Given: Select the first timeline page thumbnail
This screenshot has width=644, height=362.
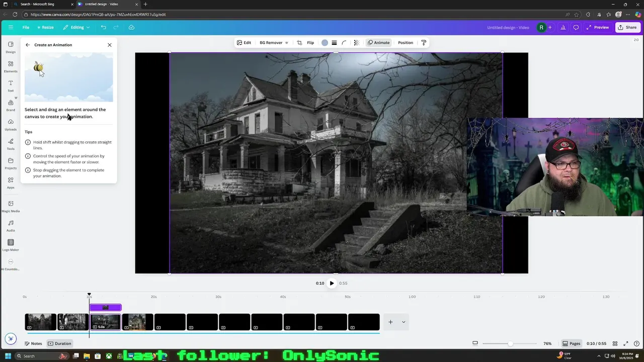Looking at the screenshot, I should coord(41,322).
